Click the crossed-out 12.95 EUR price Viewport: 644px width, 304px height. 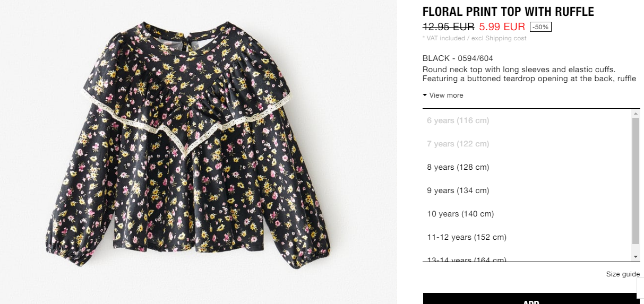[449, 27]
